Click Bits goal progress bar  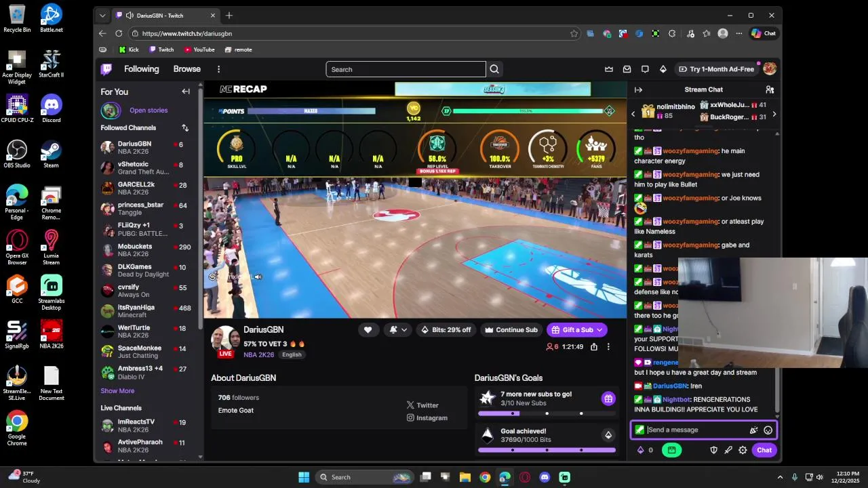tap(547, 450)
